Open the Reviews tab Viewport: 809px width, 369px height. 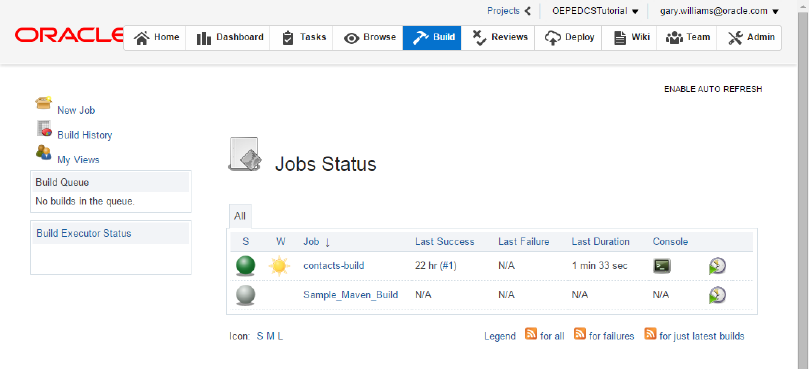tap(499, 38)
